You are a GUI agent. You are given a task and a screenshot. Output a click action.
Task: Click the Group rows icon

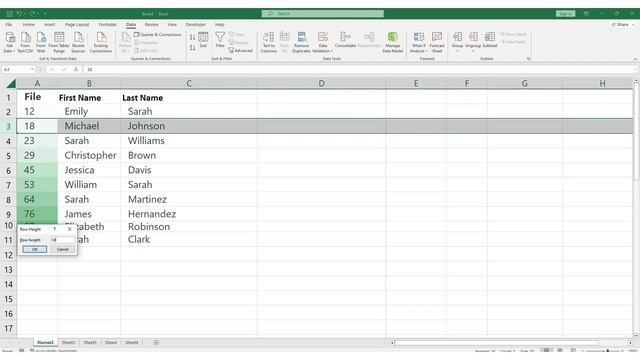(x=458, y=37)
